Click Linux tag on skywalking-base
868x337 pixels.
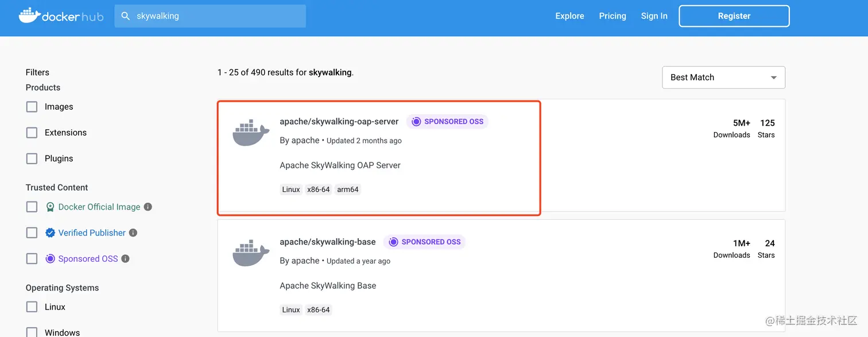(x=291, y=310)
